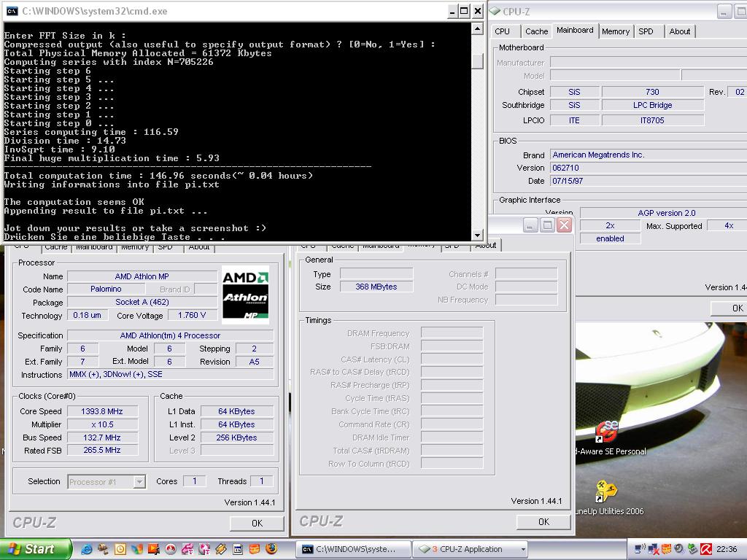Screen dimensions: 747x560
Task: Click the LPCIO value IT8705
Action: 653,120
